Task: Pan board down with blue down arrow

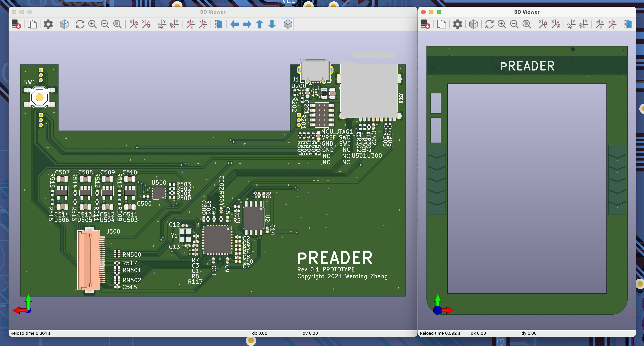Action: point(272,24)
